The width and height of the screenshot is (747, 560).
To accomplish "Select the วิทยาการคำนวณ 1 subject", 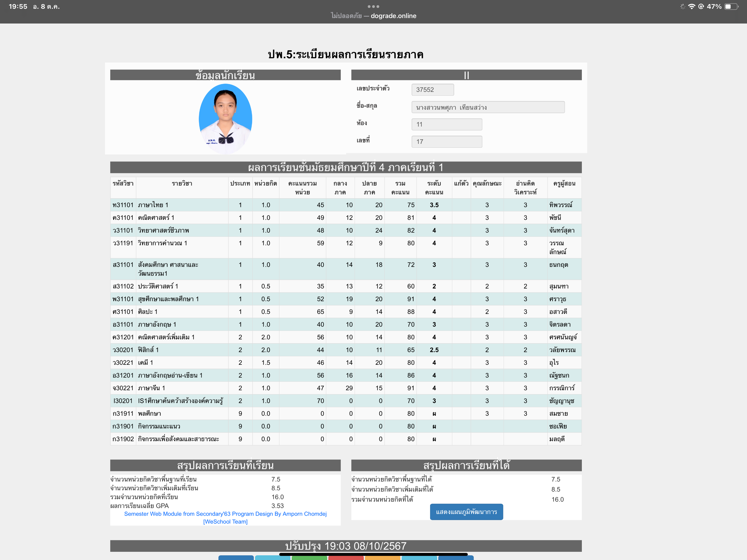I will click(162, 243).
